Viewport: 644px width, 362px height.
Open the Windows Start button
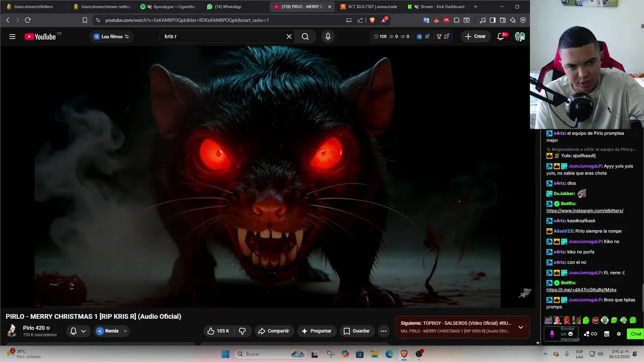(225, 354)
